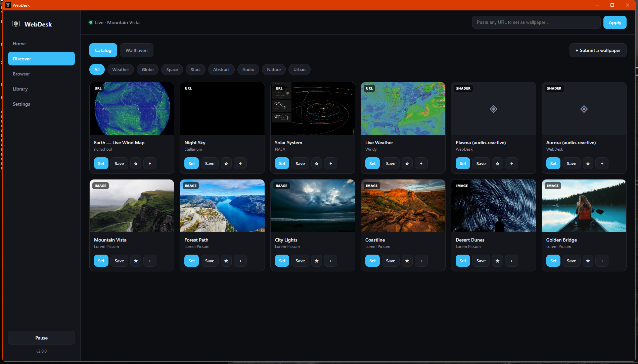Filter catalog by Globe category

[148, 69]
